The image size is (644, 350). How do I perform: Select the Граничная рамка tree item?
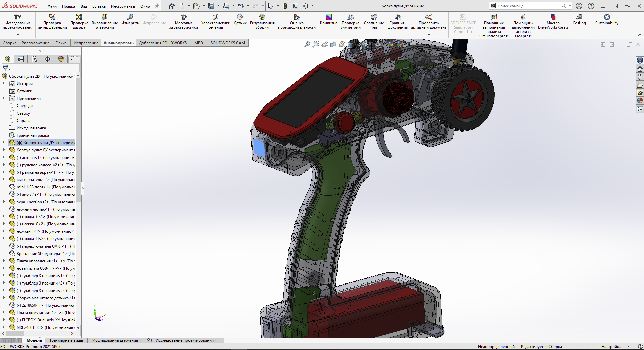pyautogui.click(x=33, y=135)
